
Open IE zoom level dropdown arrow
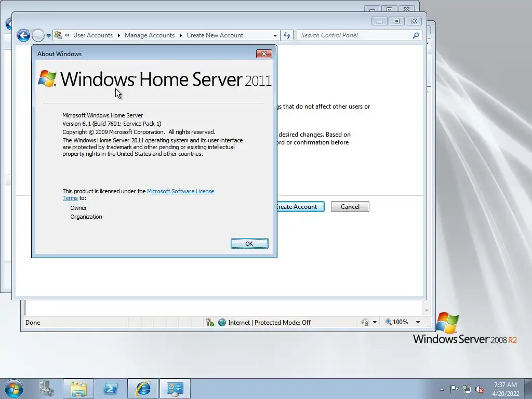[418, 322]
